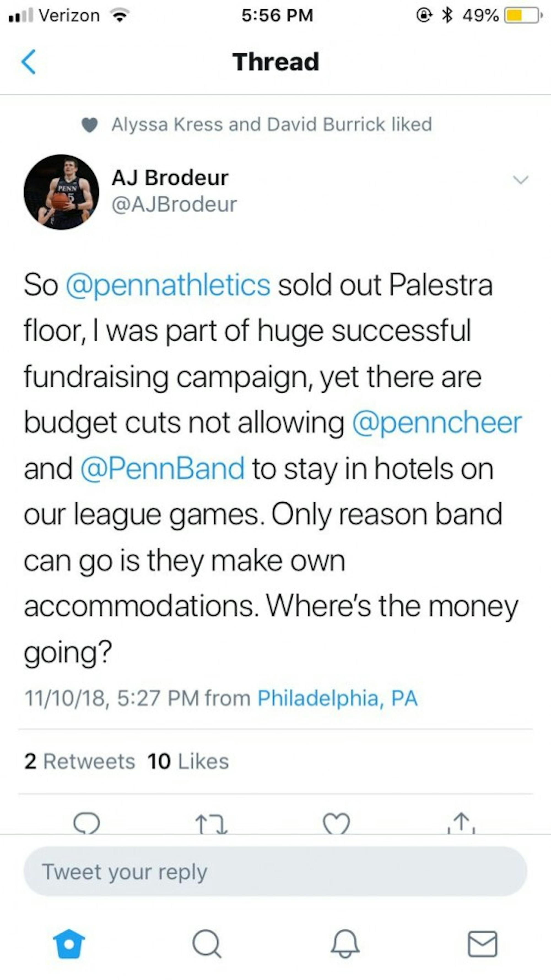The image size is (551, 980).
Task: View the 2 Retweets list
Action: (80, 761)
